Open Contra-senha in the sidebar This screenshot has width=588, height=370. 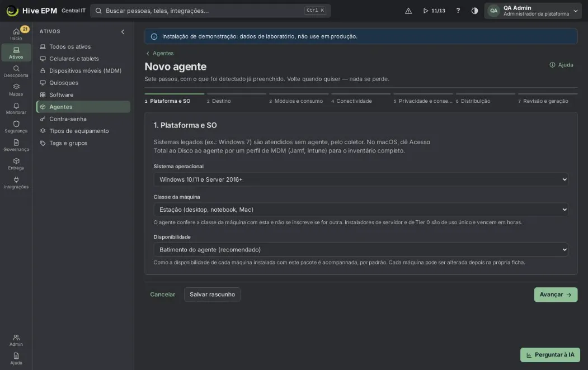click(83, 119)
